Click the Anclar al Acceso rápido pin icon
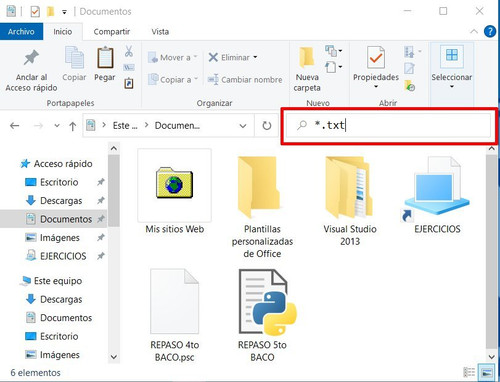500x382 pixels. click(x=31, y=58)
